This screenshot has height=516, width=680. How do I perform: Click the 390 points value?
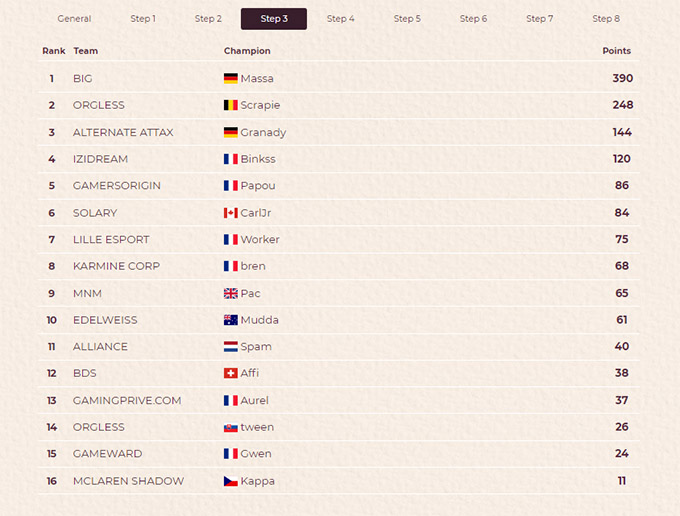coord(623,78)
